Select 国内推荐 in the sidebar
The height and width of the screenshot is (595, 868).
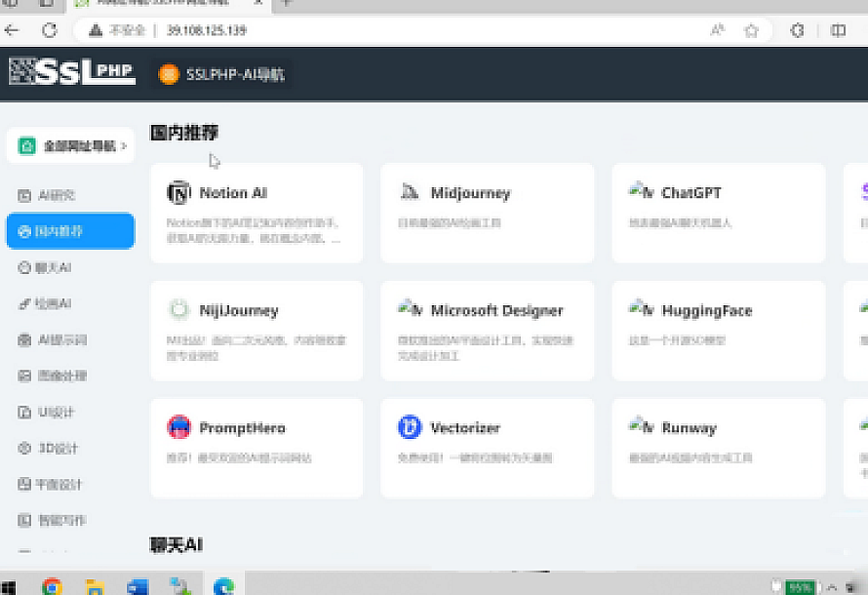[70, 231]
